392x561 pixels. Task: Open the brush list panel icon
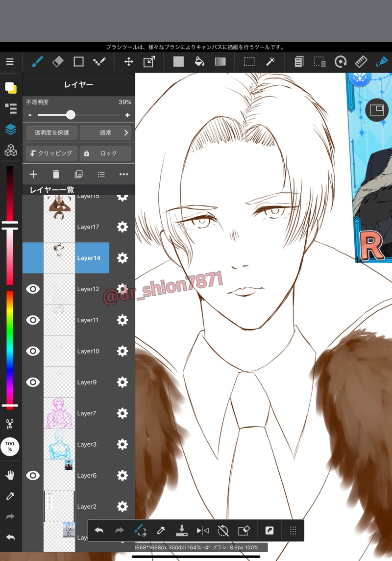[x=11, y=108]
